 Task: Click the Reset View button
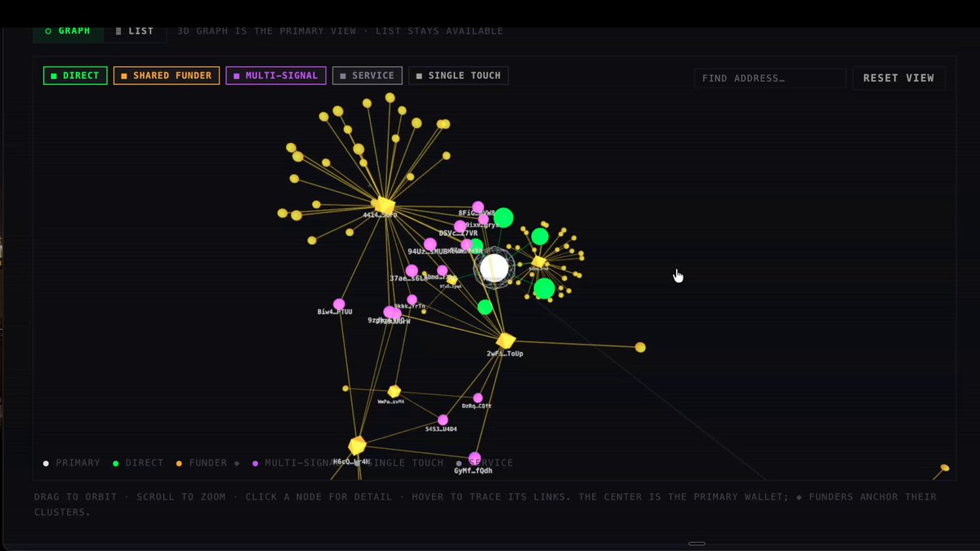coord(898,78)
